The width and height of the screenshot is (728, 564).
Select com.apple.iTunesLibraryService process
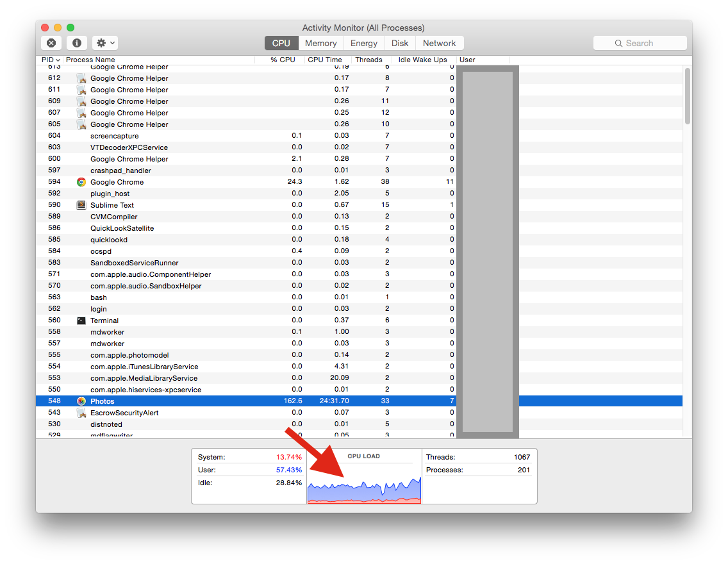click(359, 366)
